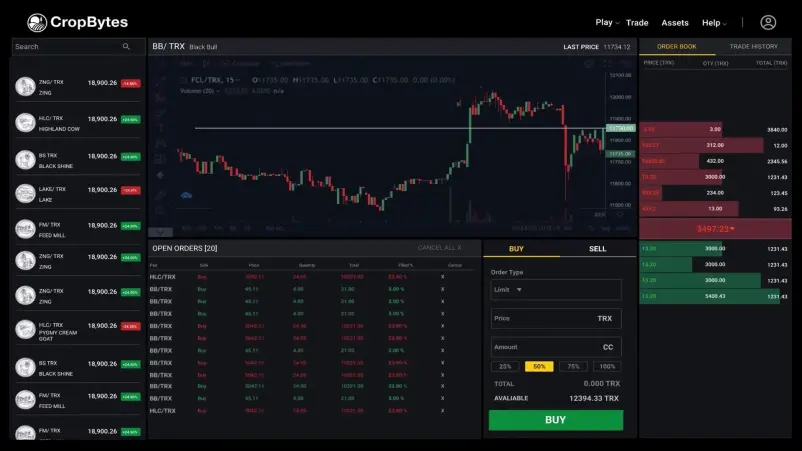Viewport: 802px width, 451px height.
Task: Click the 11750.00 price axis label
Action: 620,128
